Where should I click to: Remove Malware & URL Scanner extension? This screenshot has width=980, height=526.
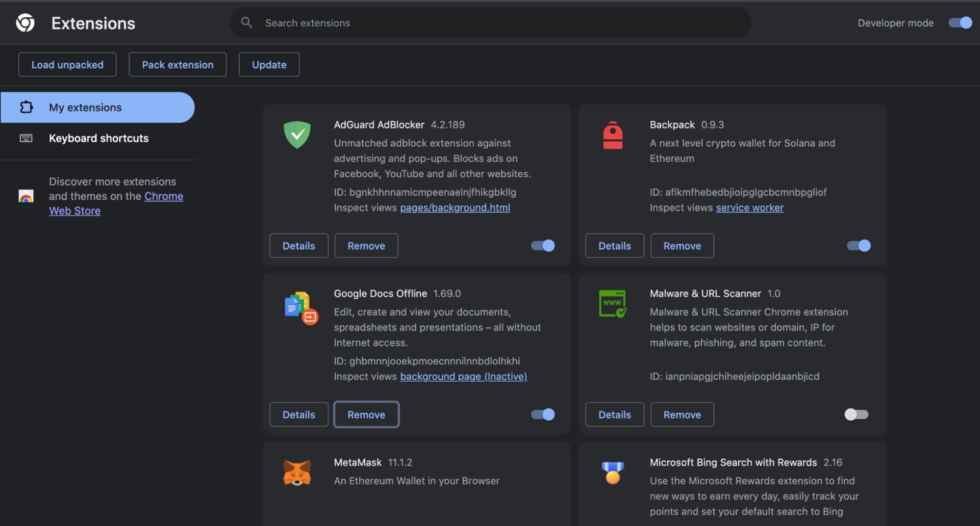682,414
